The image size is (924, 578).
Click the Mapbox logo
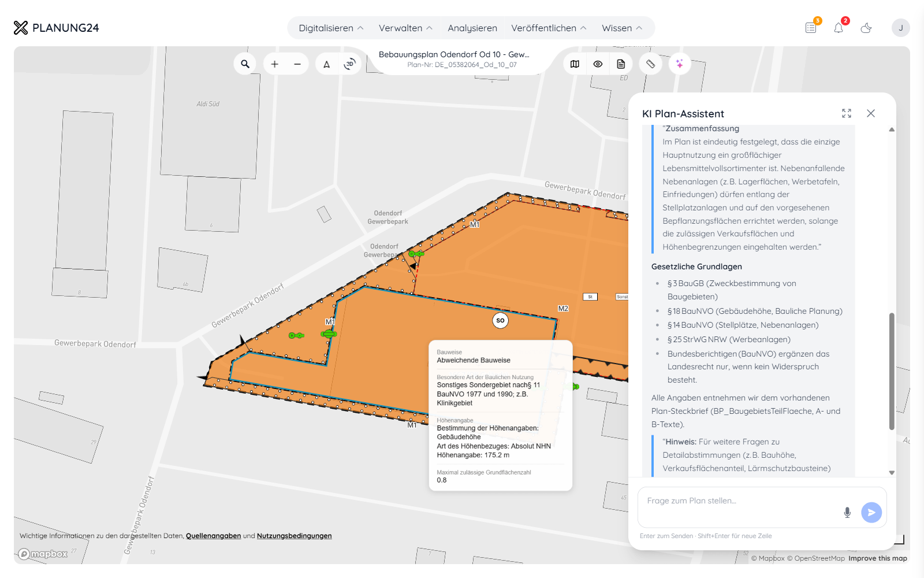coord(43,554)
